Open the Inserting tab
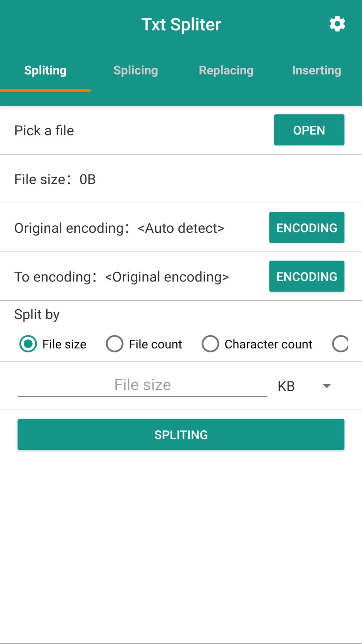 [317, 70]
